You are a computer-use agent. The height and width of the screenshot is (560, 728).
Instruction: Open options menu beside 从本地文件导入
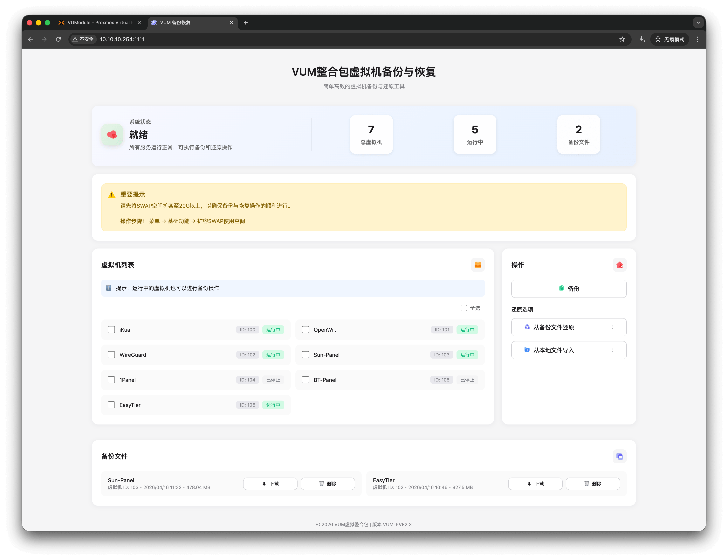click(612, 350)
